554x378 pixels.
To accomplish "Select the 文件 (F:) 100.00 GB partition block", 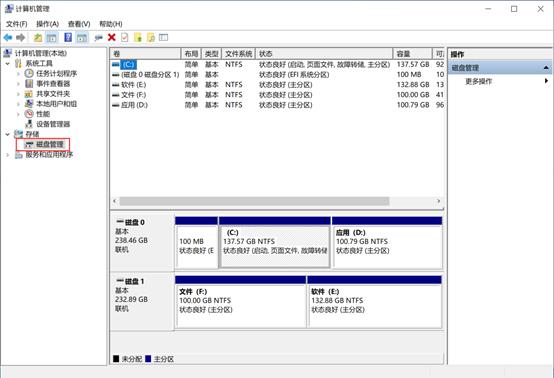I will (241, 302).
